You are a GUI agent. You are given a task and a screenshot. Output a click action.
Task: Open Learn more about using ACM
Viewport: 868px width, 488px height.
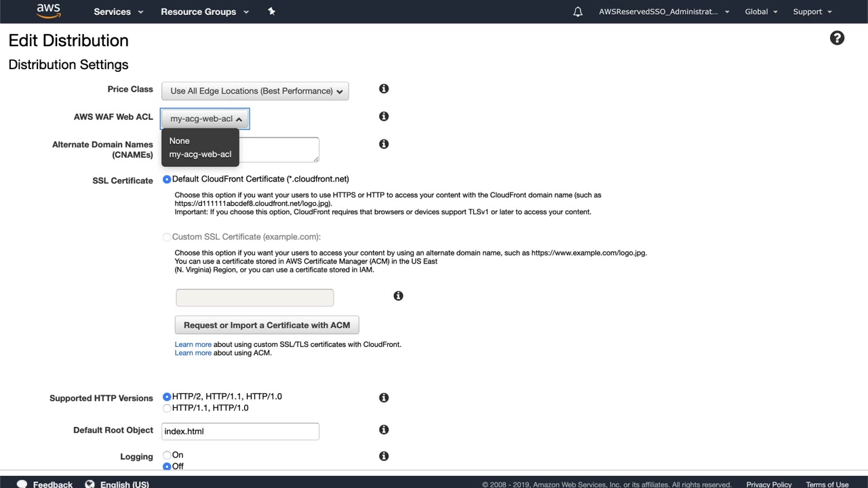tap(193, 353)
